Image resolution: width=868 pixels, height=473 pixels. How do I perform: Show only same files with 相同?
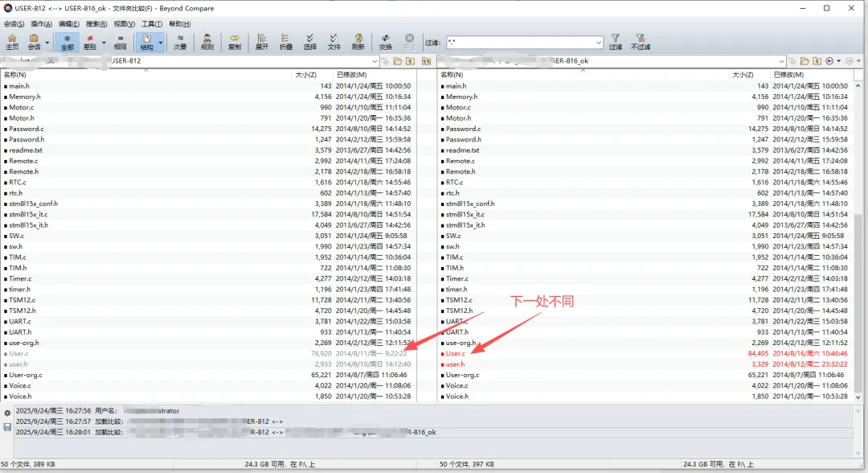120,42
